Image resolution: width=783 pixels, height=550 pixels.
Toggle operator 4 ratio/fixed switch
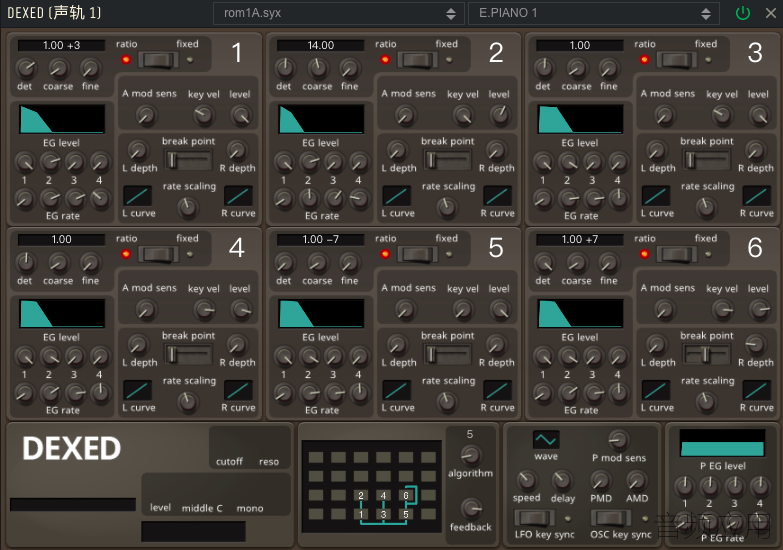coord(158,254)
